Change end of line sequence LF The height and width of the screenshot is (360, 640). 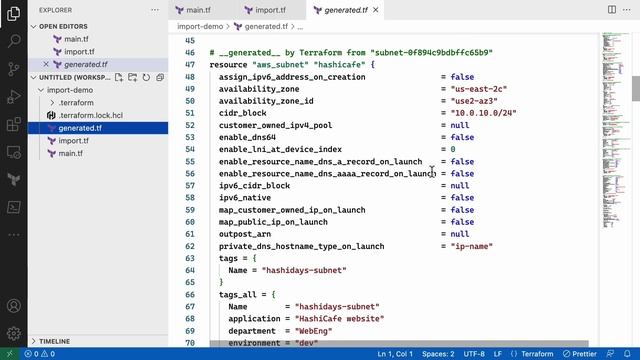click(x=498, y=354)
